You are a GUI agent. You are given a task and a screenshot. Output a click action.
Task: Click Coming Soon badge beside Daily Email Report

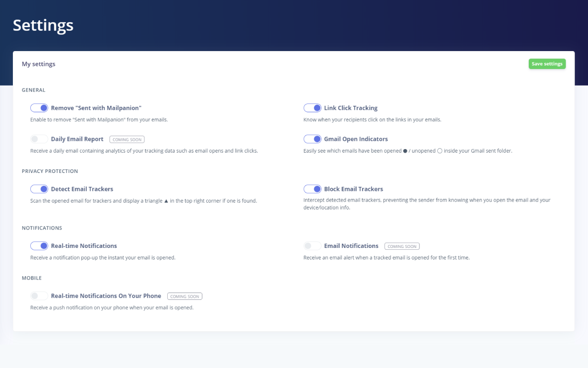point(127,139)
